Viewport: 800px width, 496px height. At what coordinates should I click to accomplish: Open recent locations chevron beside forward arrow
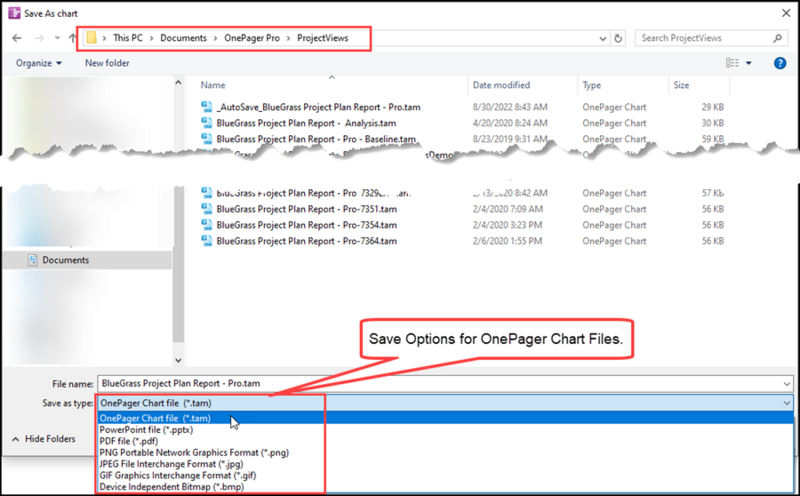pos(57,38)
